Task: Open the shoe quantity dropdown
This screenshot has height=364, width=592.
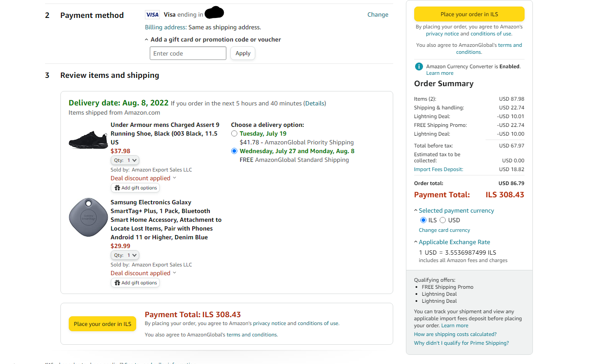Action: [125, 160]
